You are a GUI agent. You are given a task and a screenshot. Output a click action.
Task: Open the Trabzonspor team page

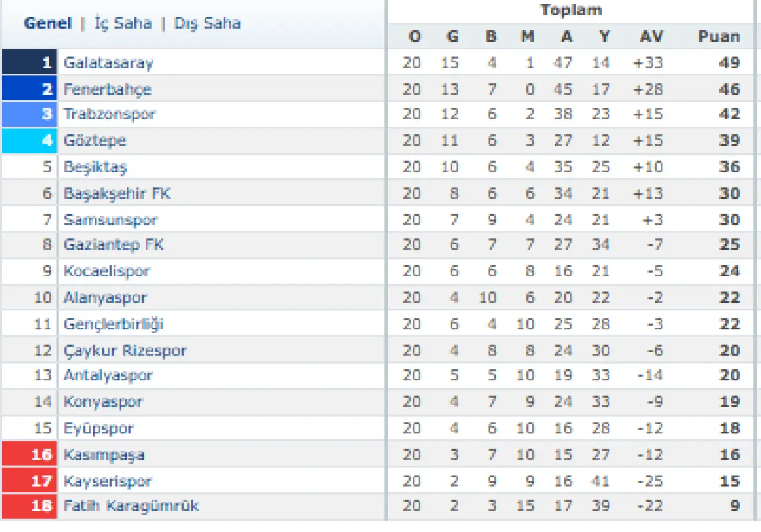109,114
